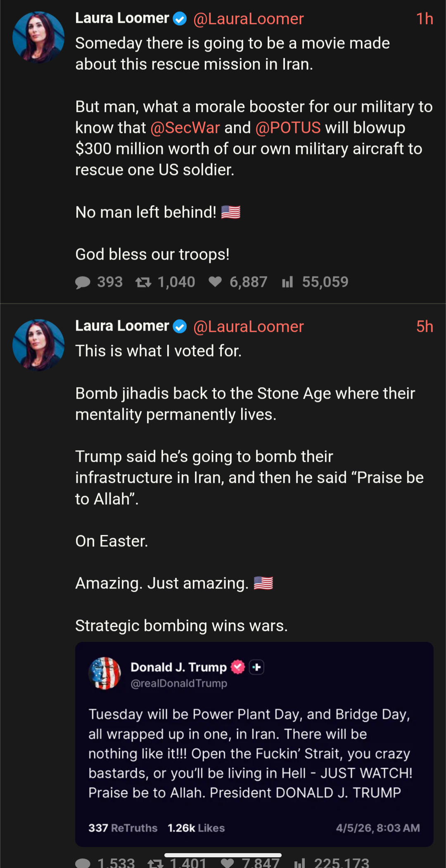This screenshot has width=446, height=868.
Task: Open Laura Loomer avatar on first post
Action: point(38,37)
